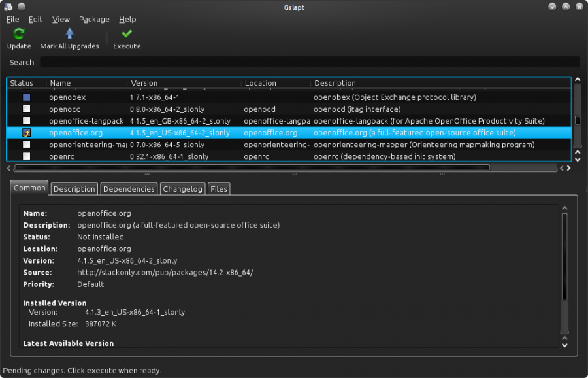588x378 pixels.
Task: Click the details pane vertical scrollbar
Action: (x=564, y=257)
